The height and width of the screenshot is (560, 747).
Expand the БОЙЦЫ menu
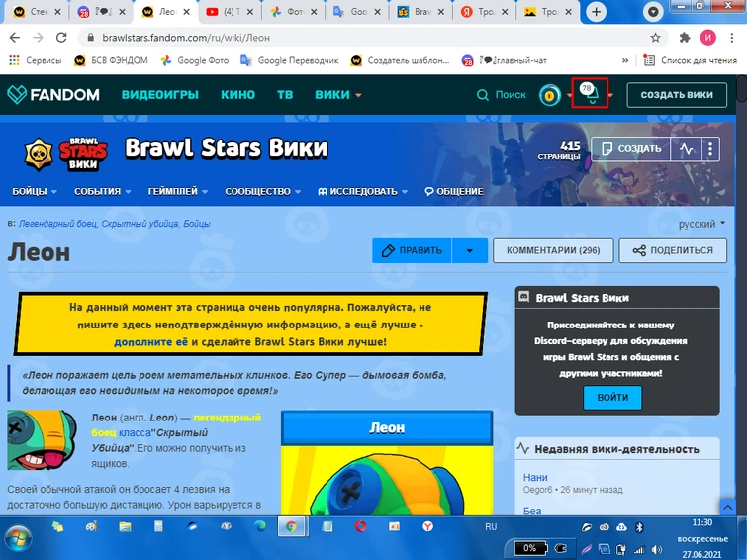(x=35, y=191)
